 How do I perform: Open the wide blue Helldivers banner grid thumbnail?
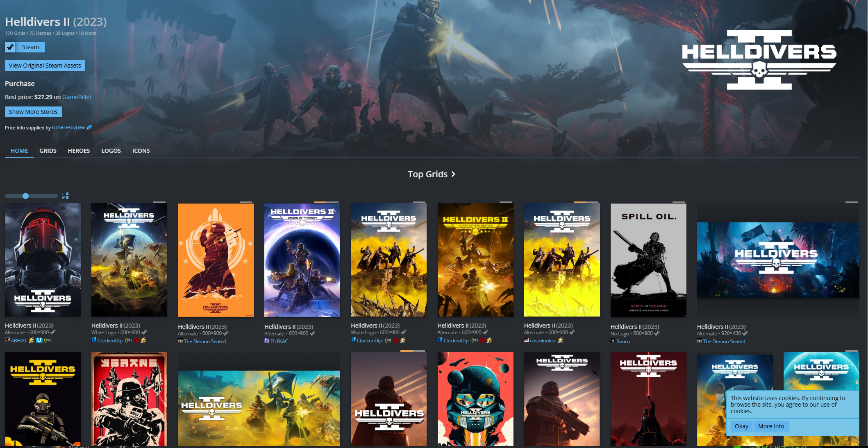778,260
